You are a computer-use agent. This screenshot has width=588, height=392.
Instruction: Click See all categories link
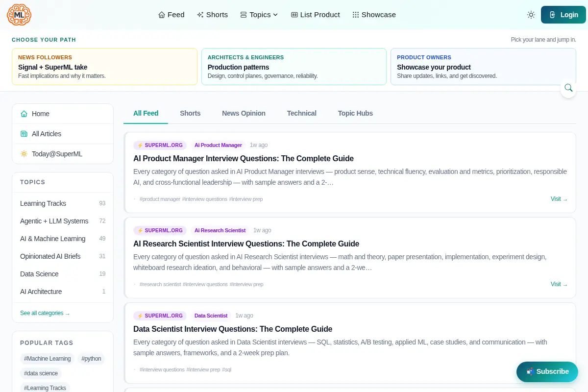tap(45, 313)
